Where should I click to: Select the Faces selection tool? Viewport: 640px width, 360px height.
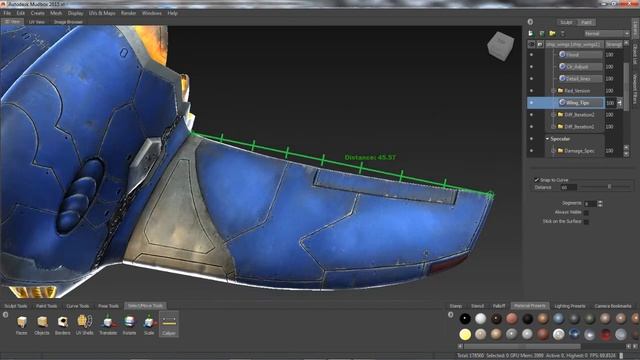22,324
